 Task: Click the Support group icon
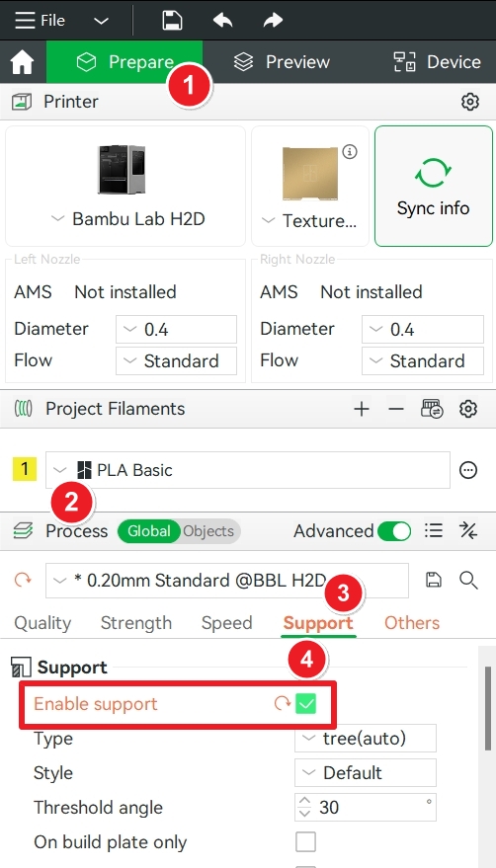coord(22,668)
